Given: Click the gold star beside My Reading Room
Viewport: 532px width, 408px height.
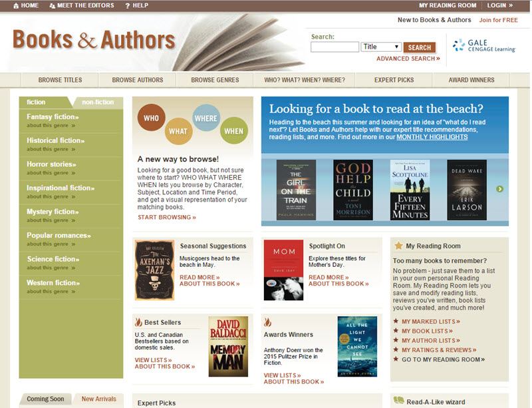Looking at the screenshot, I should tap(398, 246).
